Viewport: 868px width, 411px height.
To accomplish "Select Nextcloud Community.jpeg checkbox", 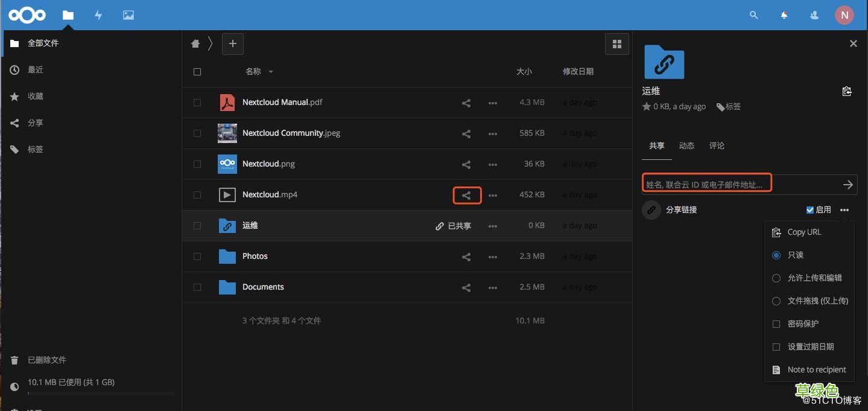I will (197, 133).
